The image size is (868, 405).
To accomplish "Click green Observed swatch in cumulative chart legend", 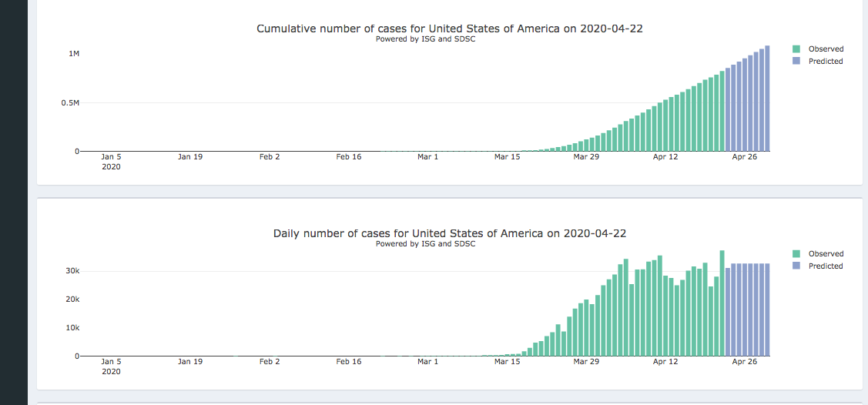I will click(796, 49).
